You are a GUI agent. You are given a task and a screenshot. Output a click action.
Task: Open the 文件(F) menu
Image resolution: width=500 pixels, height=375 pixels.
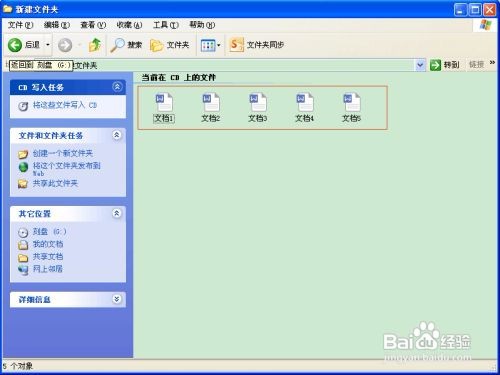[20, 25]
